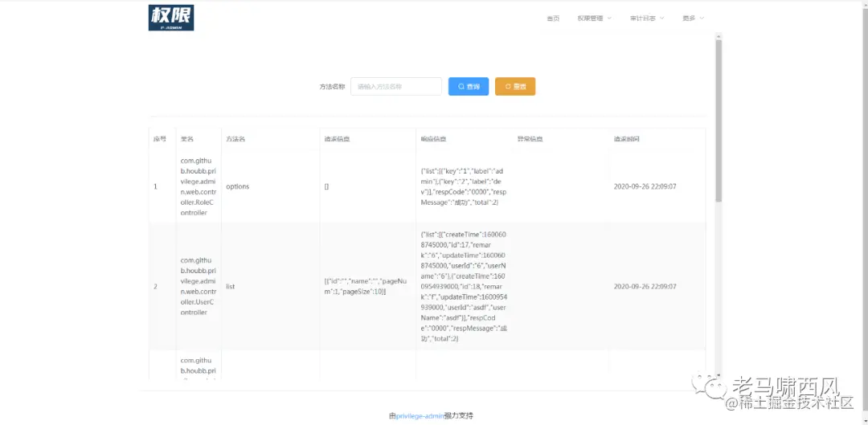Click the RoleController class name cell
The image size is (868, 425).
(x=199, y=186)
